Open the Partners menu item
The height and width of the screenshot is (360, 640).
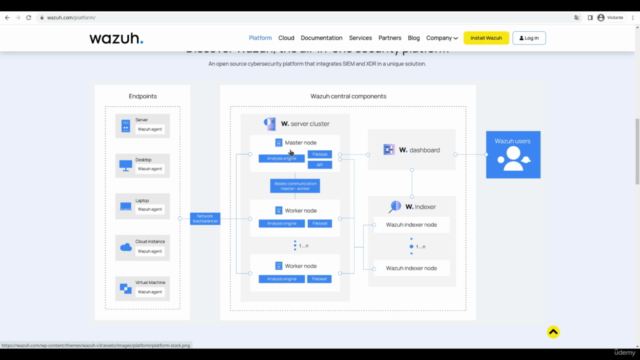tap(390, 38)
